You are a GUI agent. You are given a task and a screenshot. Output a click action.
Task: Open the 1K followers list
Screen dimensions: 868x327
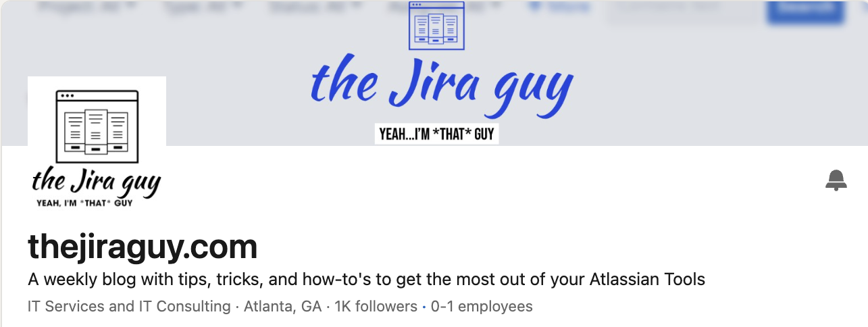[376, 307]
